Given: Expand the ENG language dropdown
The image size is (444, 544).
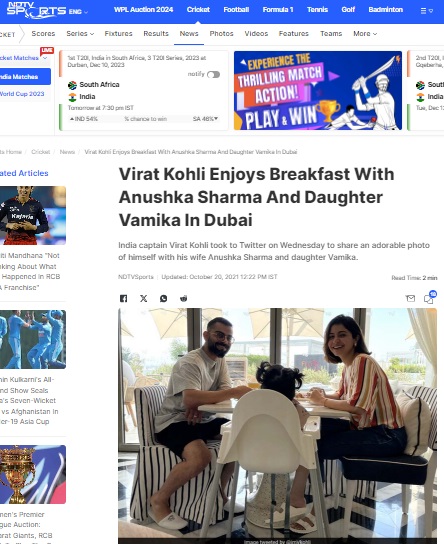Looking at the screenshot, I should pyautogui.click(x=78, y=12).
